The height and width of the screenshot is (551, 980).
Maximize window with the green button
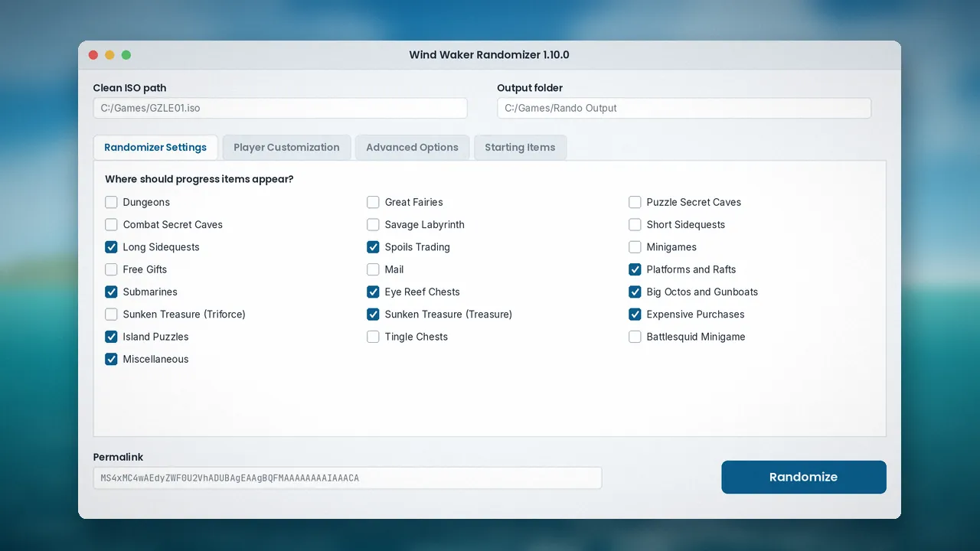coord(126,55)
